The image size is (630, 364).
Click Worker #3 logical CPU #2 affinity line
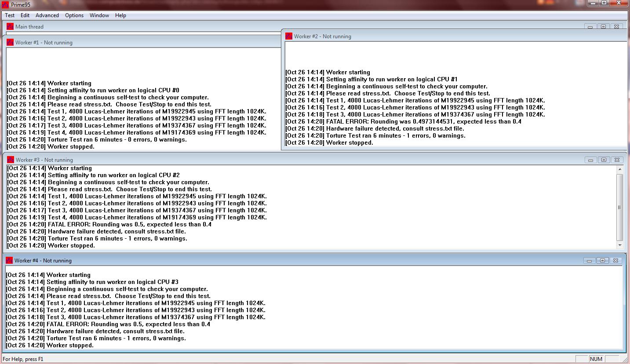coord(93,175)
